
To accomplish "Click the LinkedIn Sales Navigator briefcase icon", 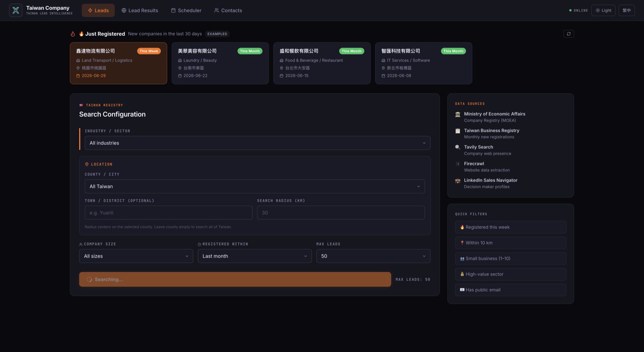I will coord(458,181).
